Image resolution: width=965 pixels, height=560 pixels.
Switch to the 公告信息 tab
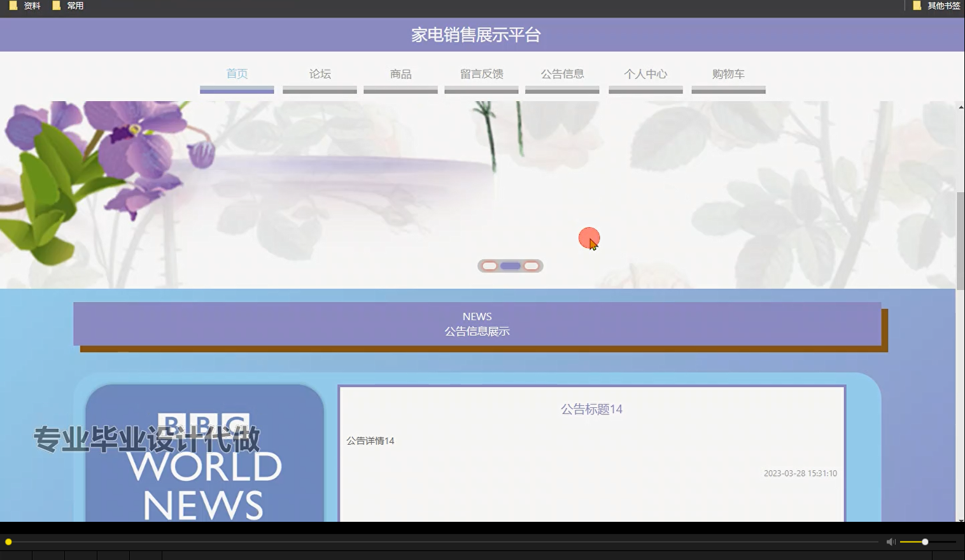click(x=562, y=74)
